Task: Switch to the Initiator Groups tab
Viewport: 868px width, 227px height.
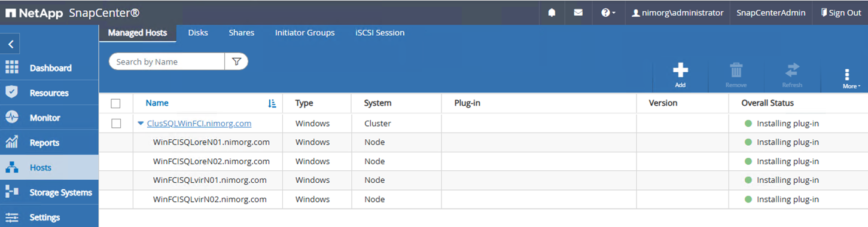Action: [305, 33]
